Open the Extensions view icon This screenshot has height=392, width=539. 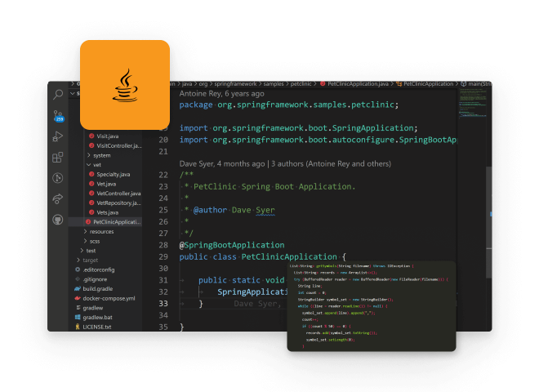[x=58, y=157]
